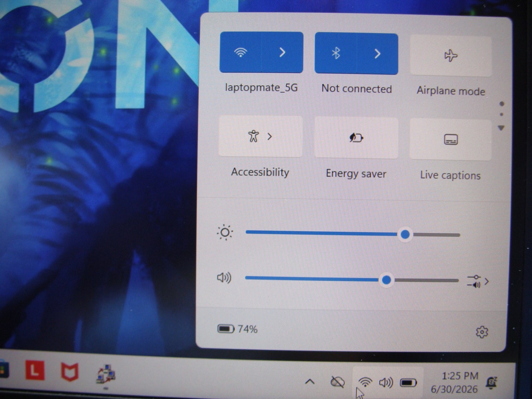Click the brightness sun icon

(x=225, y=232)
